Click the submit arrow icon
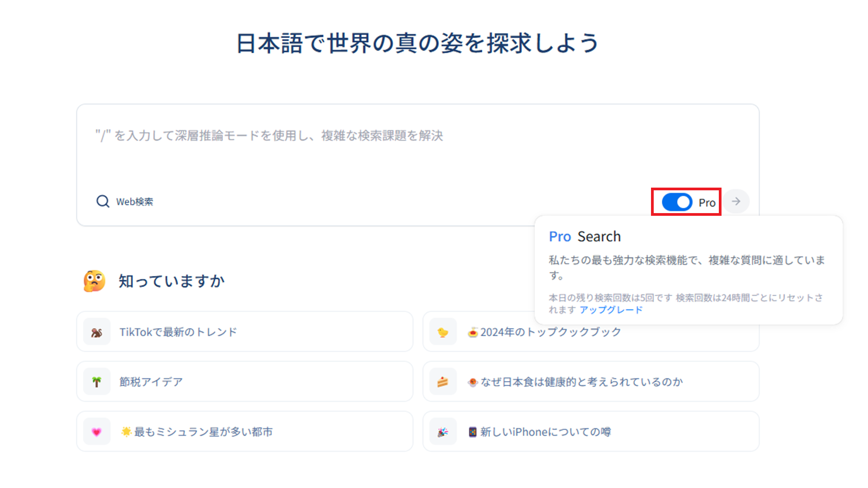This screenshot has width=868, height=488. (x=736, y=201)
